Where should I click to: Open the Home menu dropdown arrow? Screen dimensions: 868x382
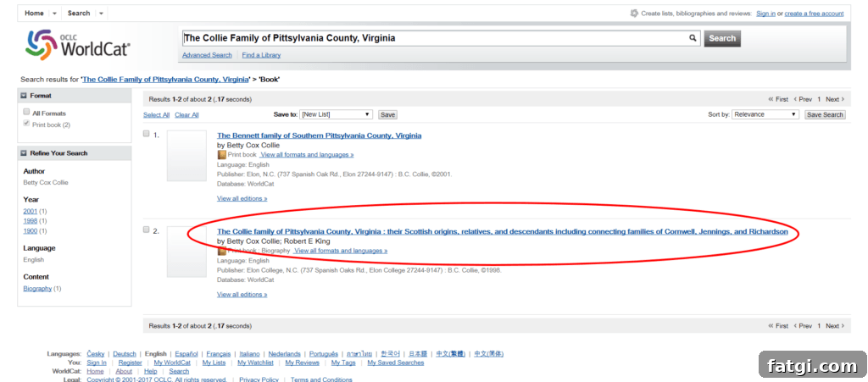coord(54,14)
